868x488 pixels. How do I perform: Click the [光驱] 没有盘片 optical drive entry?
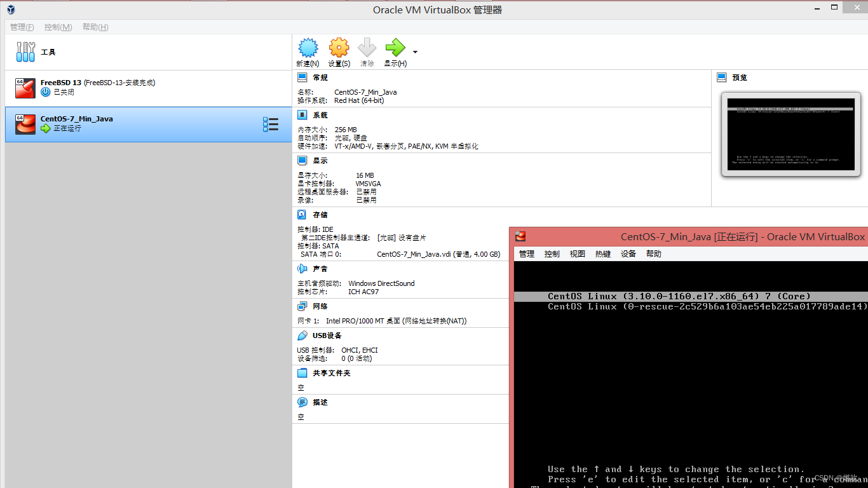pyautogui.click(x=402, y=238)
